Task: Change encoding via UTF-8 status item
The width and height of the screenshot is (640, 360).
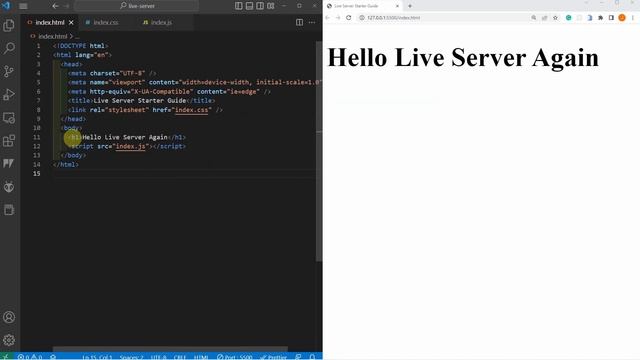Action: 158,357
